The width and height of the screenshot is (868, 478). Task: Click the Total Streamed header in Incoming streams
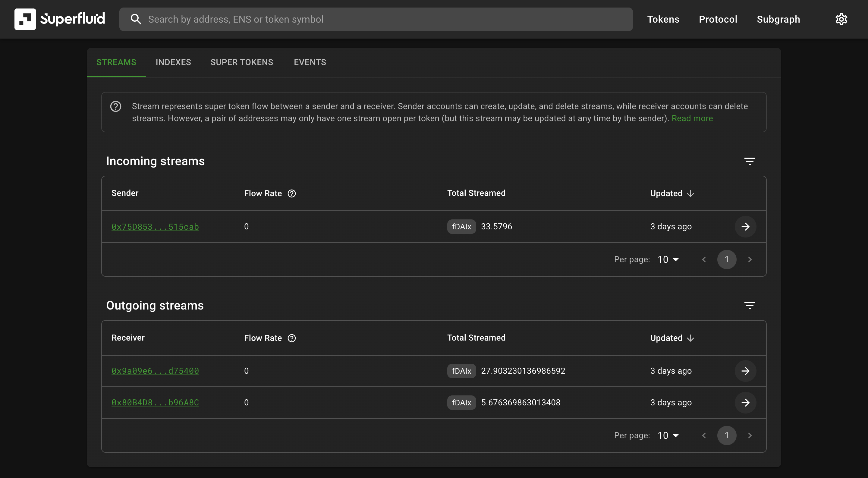click(x=476, y=193)
